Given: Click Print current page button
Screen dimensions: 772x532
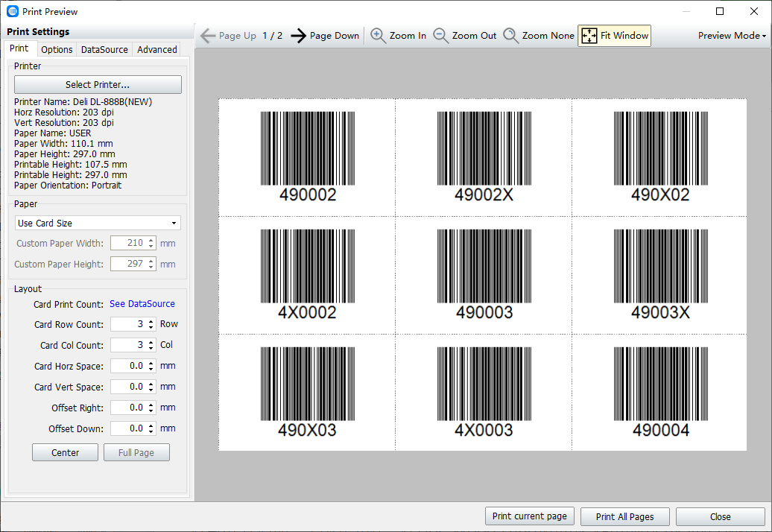Looking at the screenshot, I should (529, 516).
